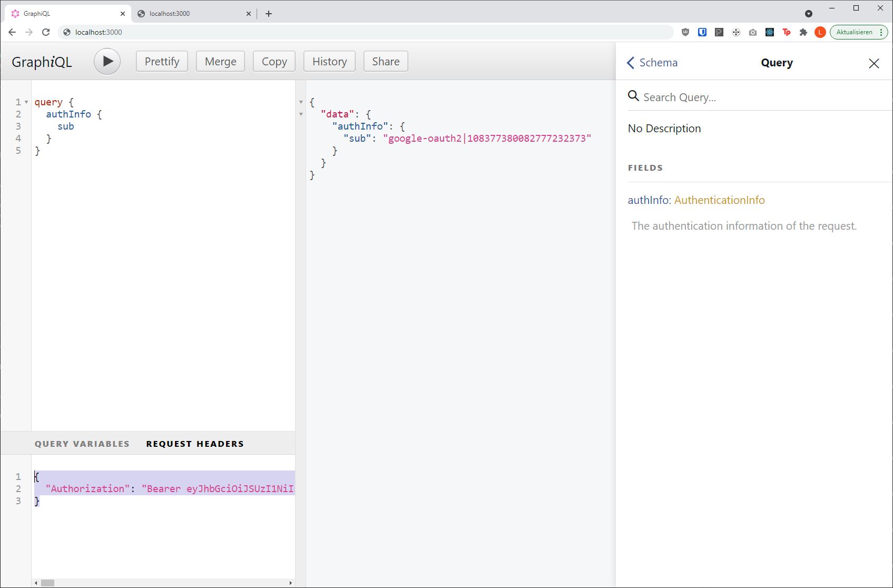Click the Prettify button
Screen dimensions: 893x588
(x=161, y=61)
